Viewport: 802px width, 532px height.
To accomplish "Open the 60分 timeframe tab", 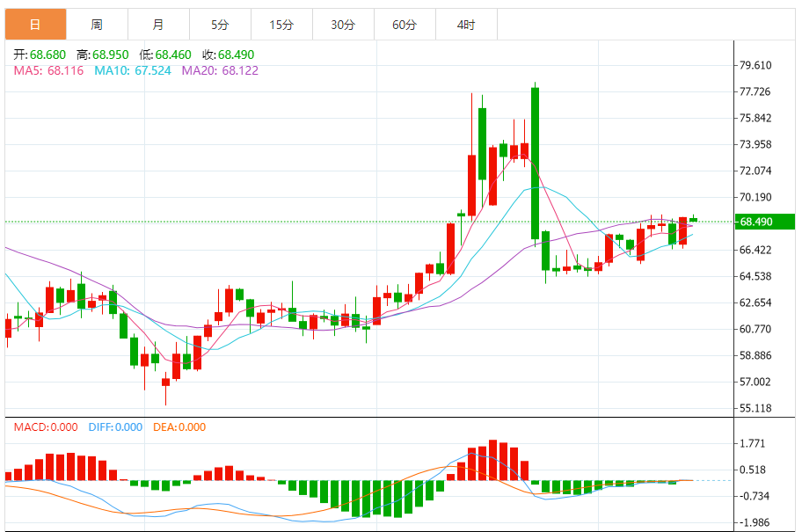I will [405, 24].
